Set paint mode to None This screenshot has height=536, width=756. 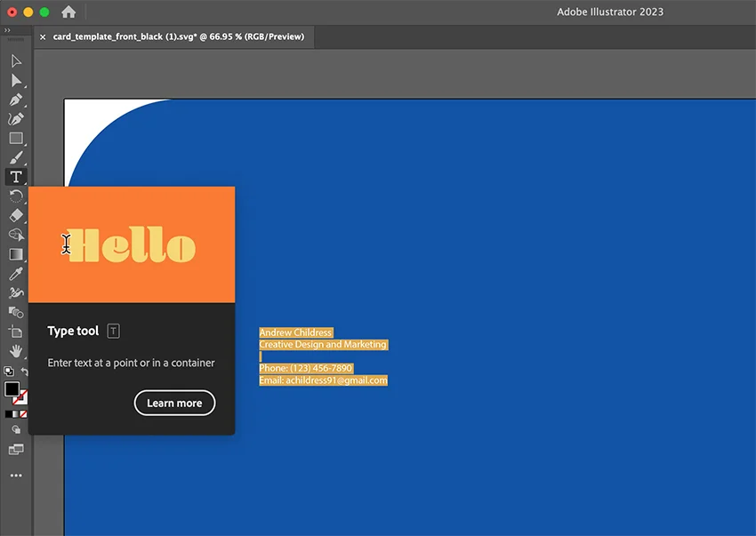pyautogui.click(x=24, y=414)
